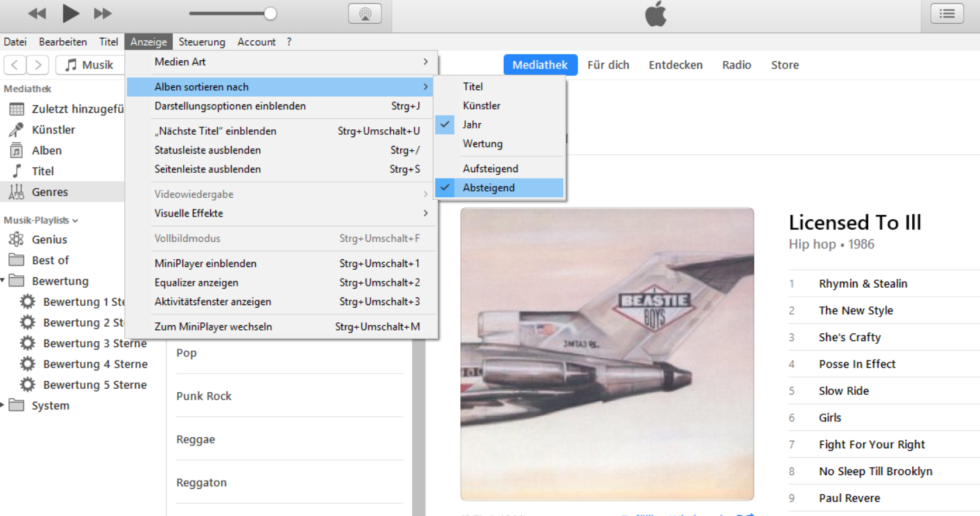Switch to the Für dich tab
This screenshot has height=516, width=980.
608,65
